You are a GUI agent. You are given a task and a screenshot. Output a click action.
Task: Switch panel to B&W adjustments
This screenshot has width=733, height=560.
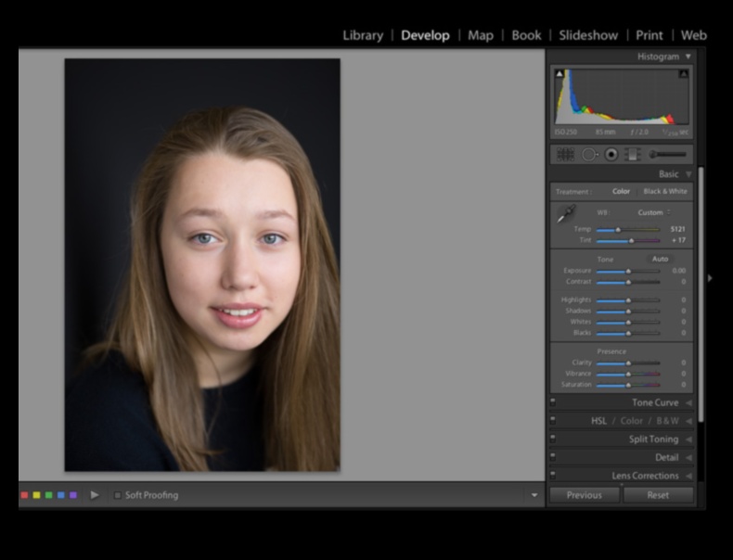(667, 421)
